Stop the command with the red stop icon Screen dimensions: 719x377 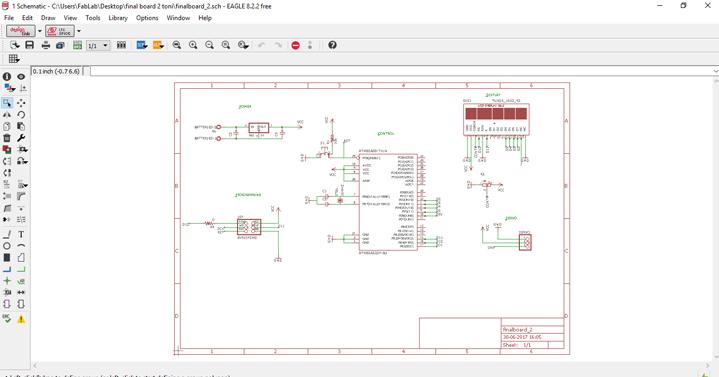coord(295,45)
